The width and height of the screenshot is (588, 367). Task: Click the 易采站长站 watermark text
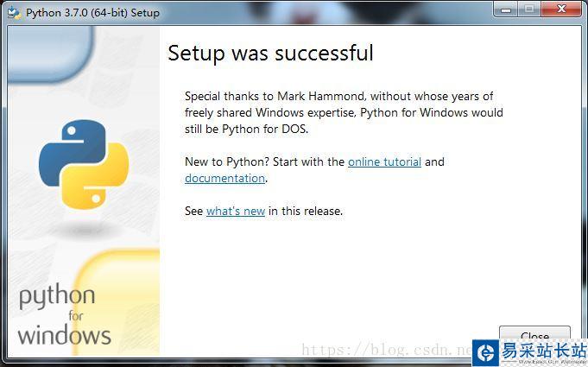tap(545, 349)
